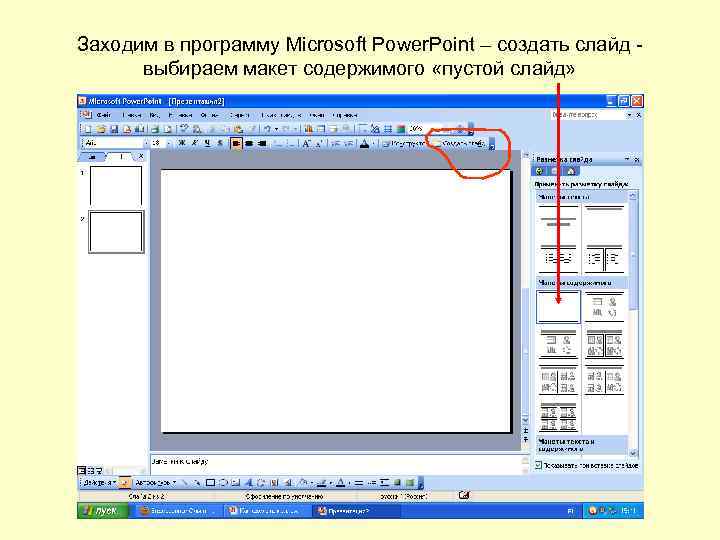This screenshot has width=720, height=540.
Task: Apply text shadow formatting
Action: pos(220,143)
